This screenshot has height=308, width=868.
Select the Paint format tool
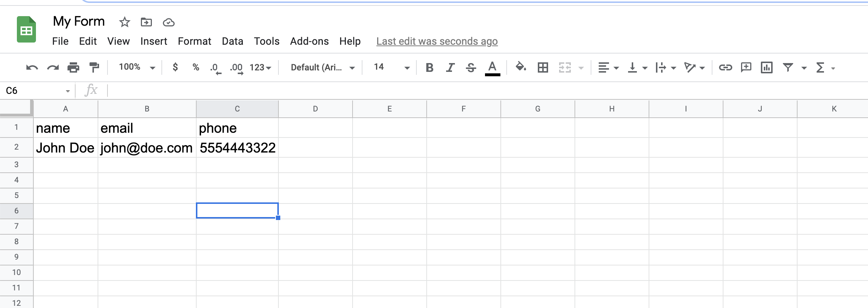coord(94,67)
